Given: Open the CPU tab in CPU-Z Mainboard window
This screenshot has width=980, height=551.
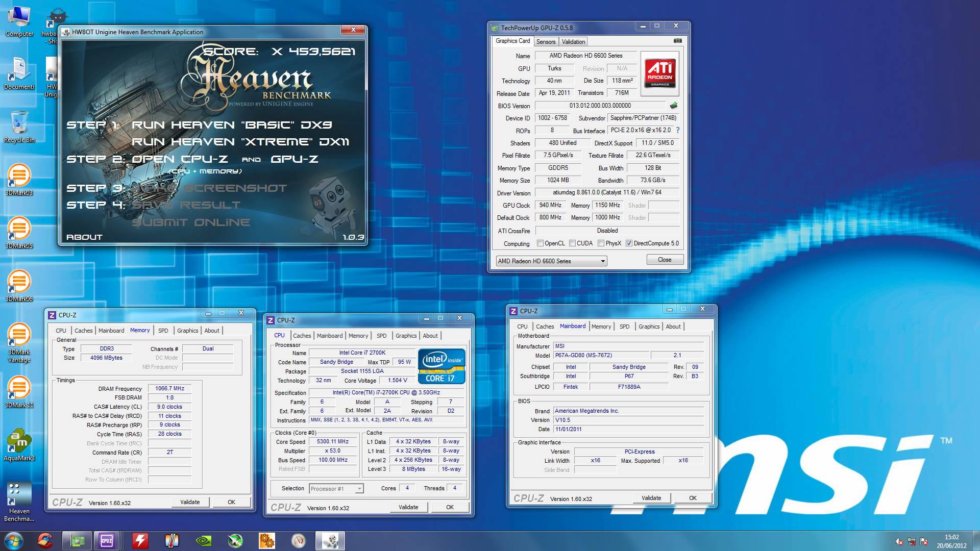Looking at the screenshot, I should click(x=522, y=327).
